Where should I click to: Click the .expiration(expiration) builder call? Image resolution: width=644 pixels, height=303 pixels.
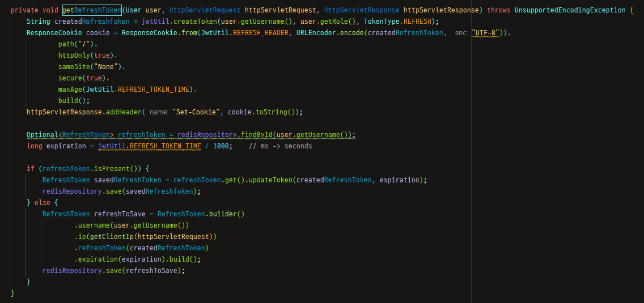click(x=120, y=259)
